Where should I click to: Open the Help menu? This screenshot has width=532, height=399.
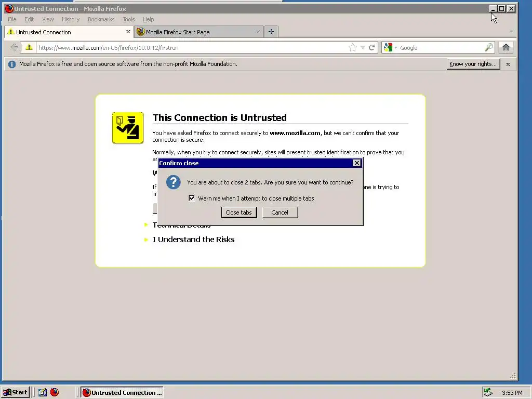tap(148, 19)
